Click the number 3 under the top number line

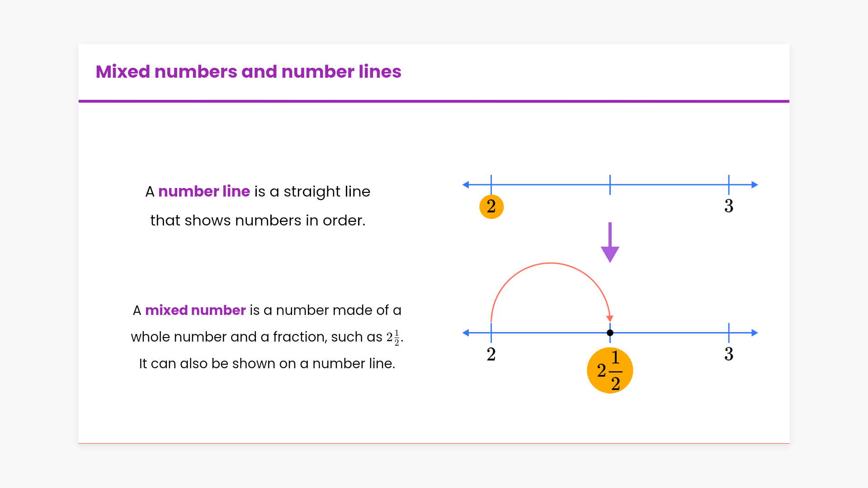(x=729, y=206)
